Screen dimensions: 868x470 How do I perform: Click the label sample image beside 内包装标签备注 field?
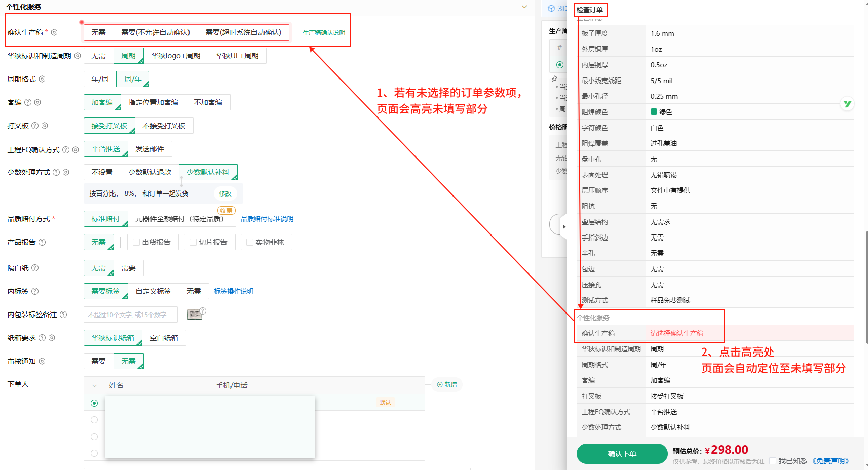[x=195, y=315]
